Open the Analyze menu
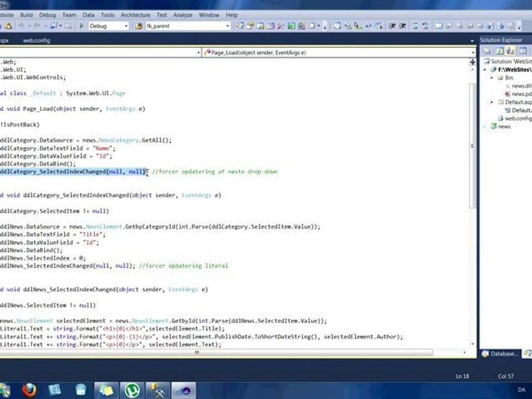Screen dimensions: 532x399 (183, 15)
